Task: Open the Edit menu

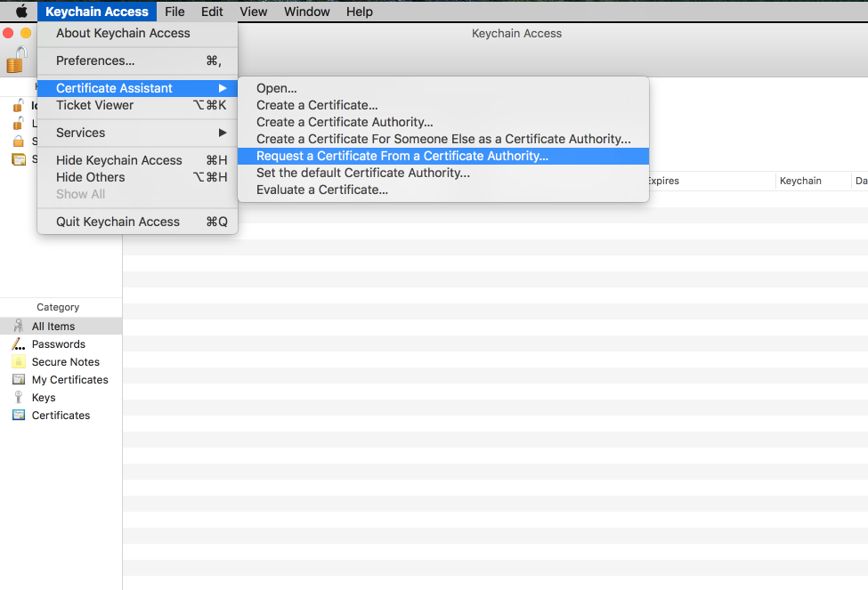Action: tap(212, 11)
